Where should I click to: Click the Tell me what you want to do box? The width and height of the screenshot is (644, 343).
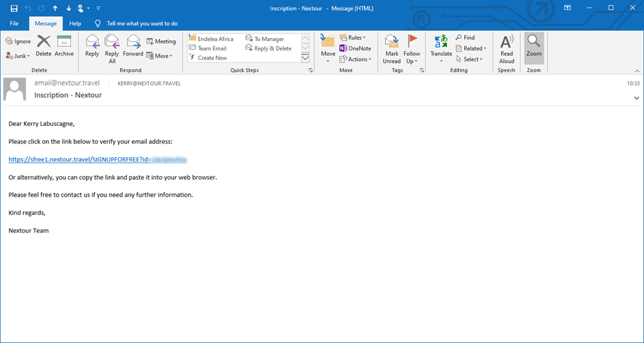pos(142,23)
